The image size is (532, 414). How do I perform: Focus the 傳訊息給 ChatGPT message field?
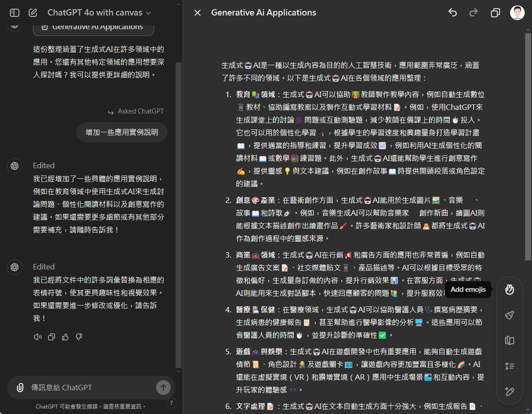[x=90, y=388]
